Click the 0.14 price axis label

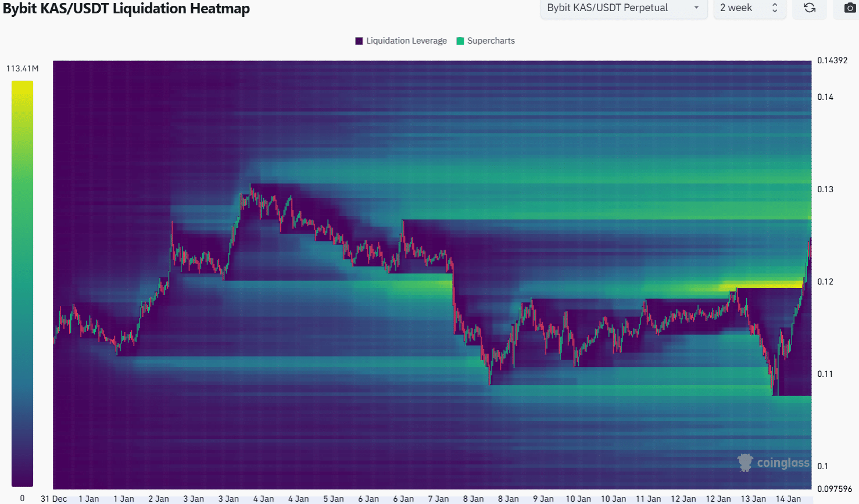[x=825, y=97]
